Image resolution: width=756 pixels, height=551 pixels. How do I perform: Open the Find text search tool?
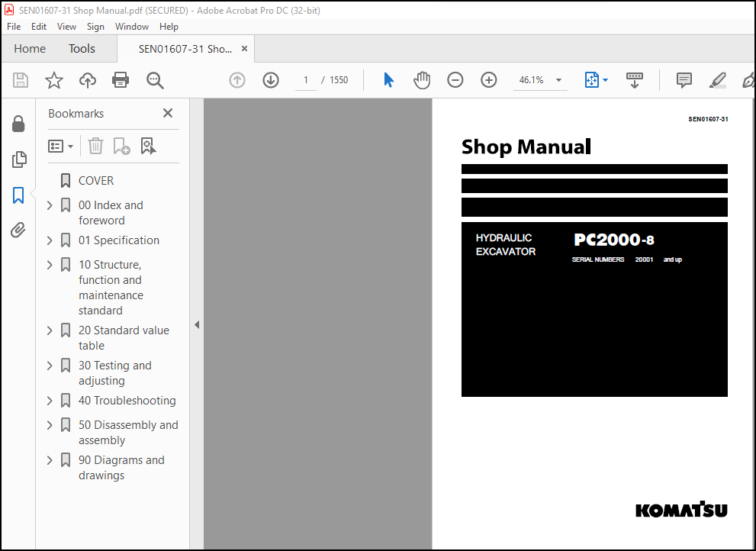tap(155, 80)
